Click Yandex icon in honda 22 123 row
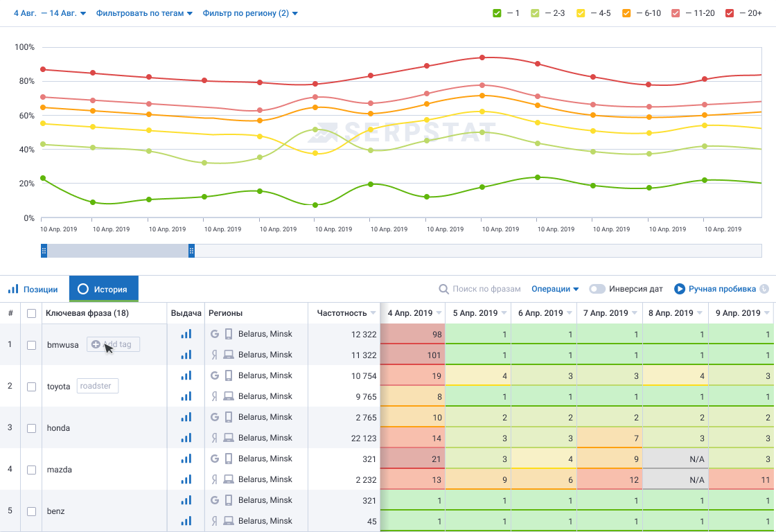This screenshot has height=532, width=776. click(x=215, y=438)
